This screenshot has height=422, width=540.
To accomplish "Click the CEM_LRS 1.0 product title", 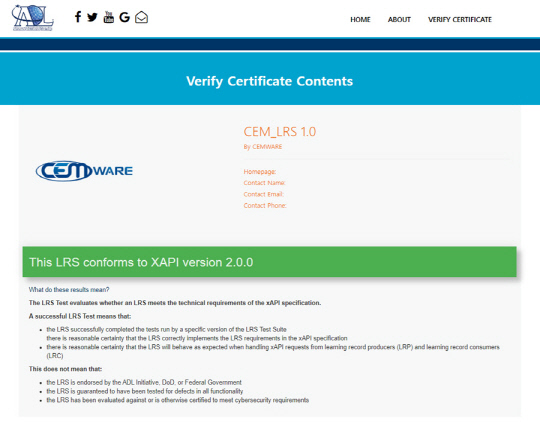I will tap(280, 132).
